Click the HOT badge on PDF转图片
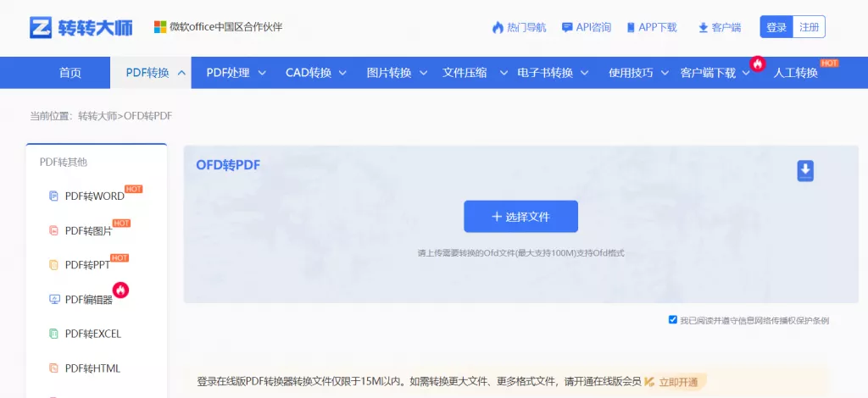This screenshot has width=868, height=398. click(121, 224)
